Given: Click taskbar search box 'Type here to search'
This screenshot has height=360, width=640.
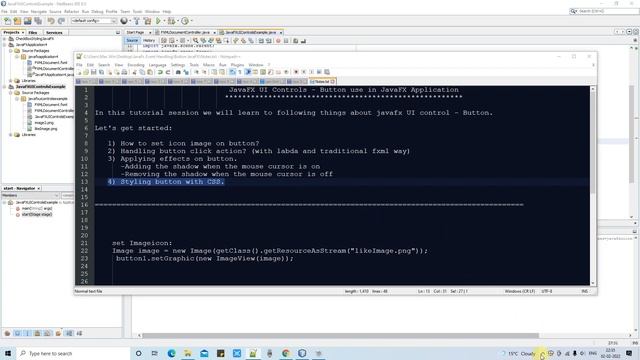Looking at the screenshot, I should (73, 353).
